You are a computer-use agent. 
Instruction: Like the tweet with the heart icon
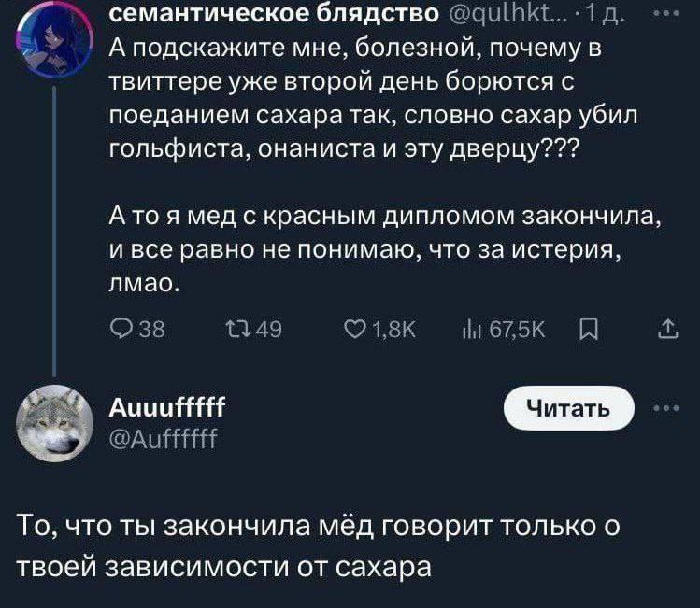[354, 329]
